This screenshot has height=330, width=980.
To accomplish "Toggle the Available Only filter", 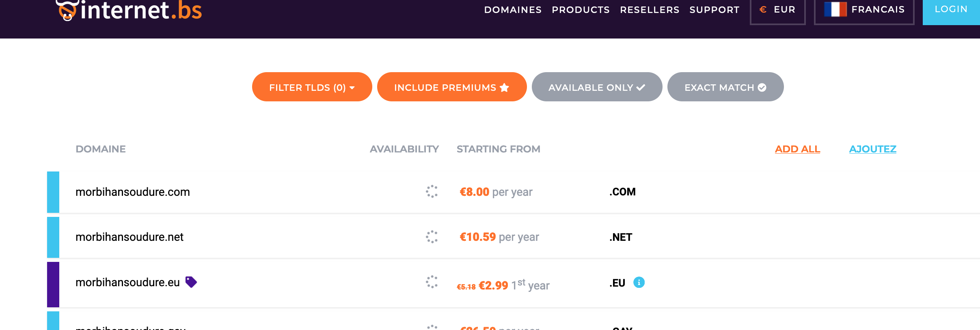I will (x=596, y=87).
